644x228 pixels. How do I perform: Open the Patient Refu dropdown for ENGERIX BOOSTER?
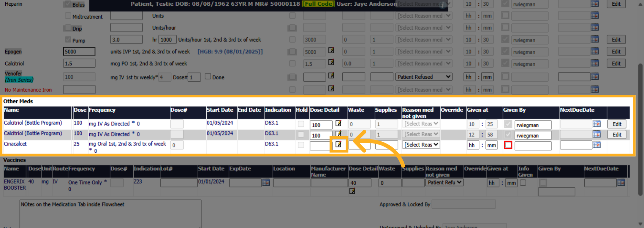coord(444,182)
